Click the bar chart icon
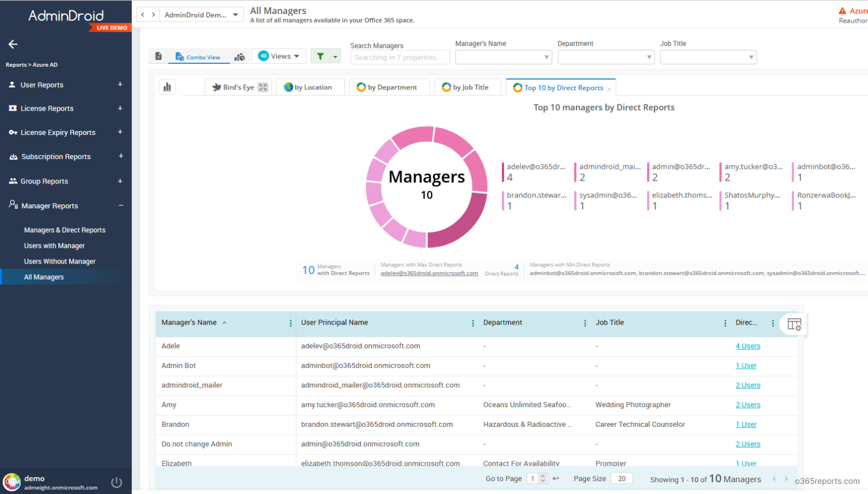The height and width of the screenshot is (494, 868). (167, 87)
